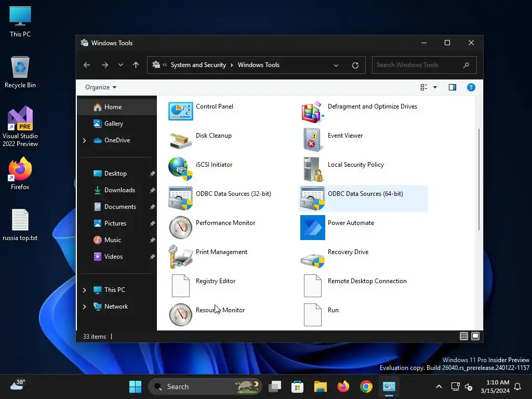Select the iSCSI Initiator icon
532x399 pixels.
coord(180,169)
